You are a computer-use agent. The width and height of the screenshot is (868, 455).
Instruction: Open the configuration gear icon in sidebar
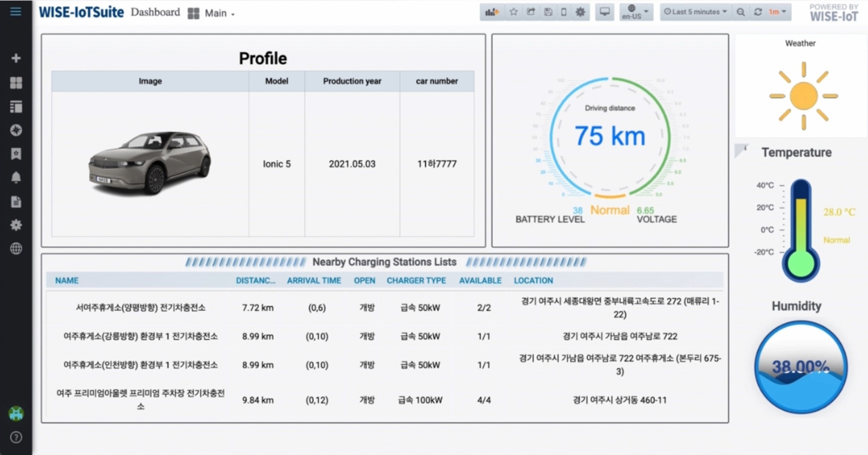pos(16,225)
